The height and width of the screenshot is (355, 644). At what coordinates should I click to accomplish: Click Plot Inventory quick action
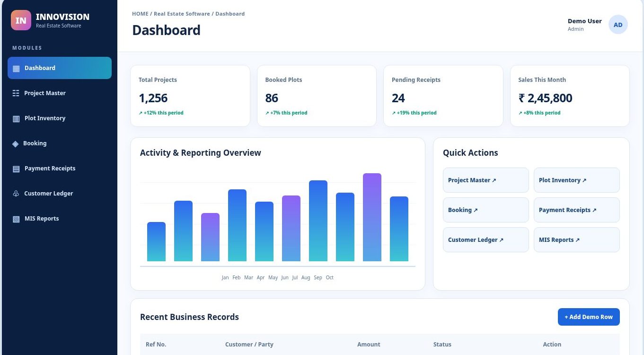[577, 180]
